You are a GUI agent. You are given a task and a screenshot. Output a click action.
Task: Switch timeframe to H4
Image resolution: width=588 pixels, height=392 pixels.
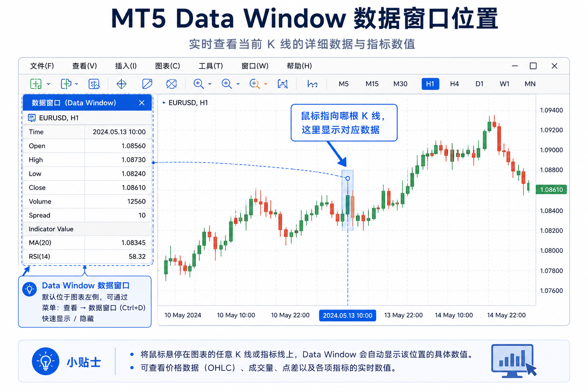(454, 84)
